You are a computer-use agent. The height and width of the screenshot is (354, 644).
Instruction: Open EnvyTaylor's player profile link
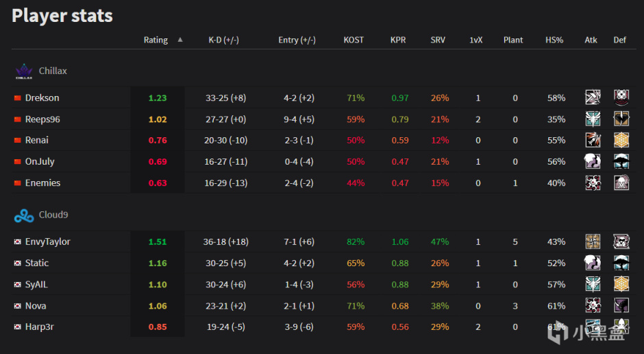coord(47,241)
